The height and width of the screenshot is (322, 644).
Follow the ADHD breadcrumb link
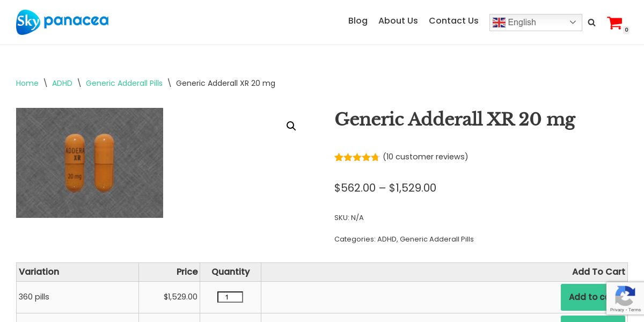(62, 83)
